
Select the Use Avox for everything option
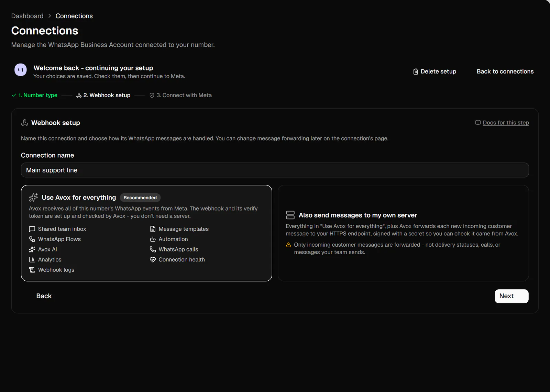146,233
